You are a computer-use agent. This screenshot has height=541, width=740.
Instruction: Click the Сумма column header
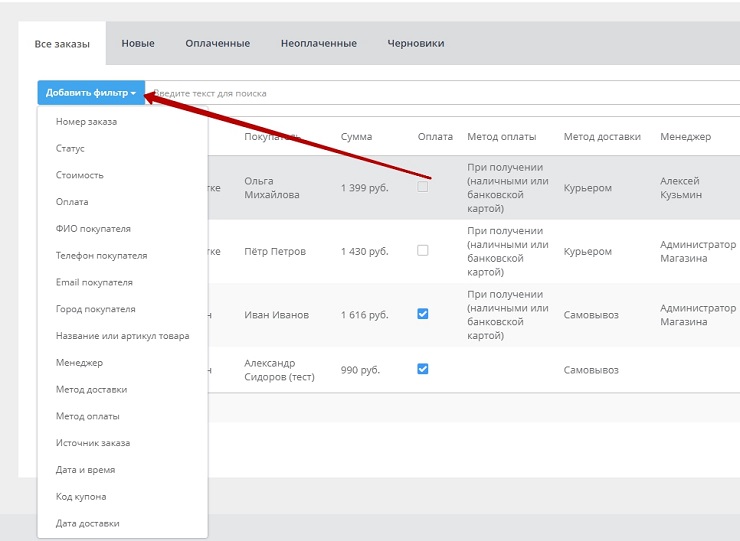click(x=356, y=137)
